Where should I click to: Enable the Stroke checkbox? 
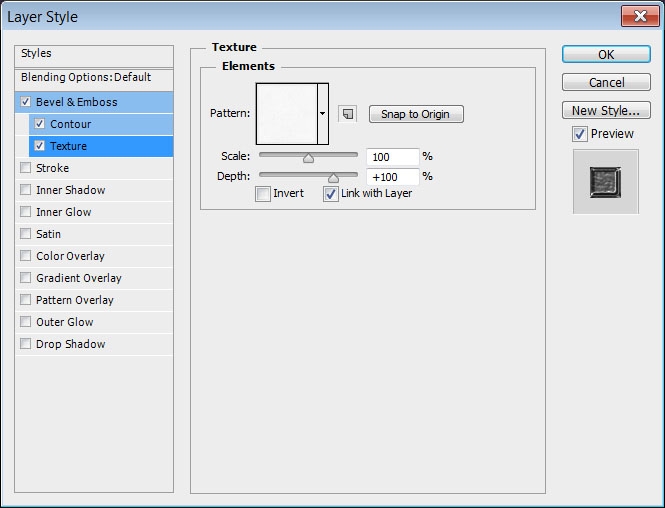click(25, 168)
